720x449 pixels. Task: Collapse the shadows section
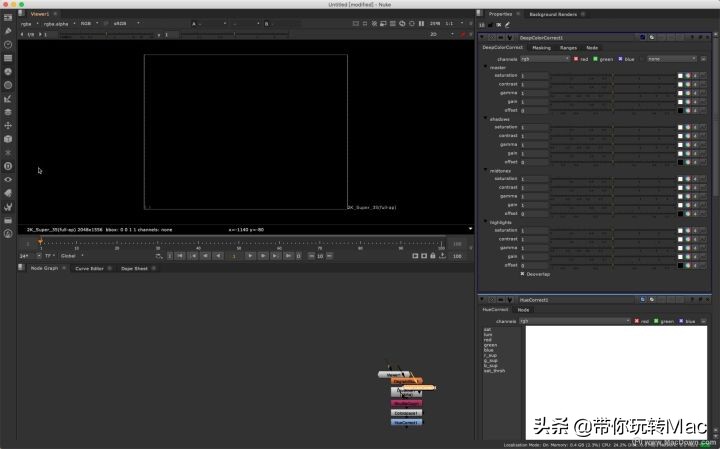[x=485, y=119]
